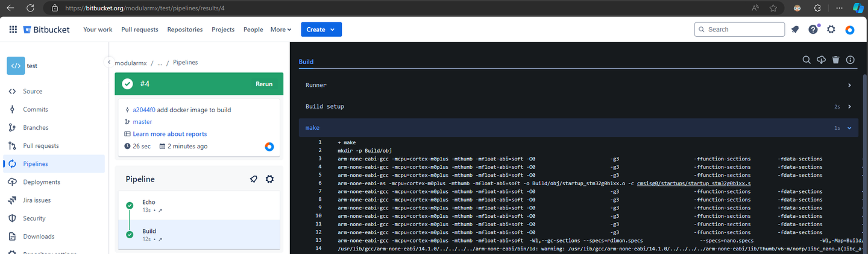Download the build log via cloud icon
This screenshot has width=868, height=254.
click(x=820, y=60)
